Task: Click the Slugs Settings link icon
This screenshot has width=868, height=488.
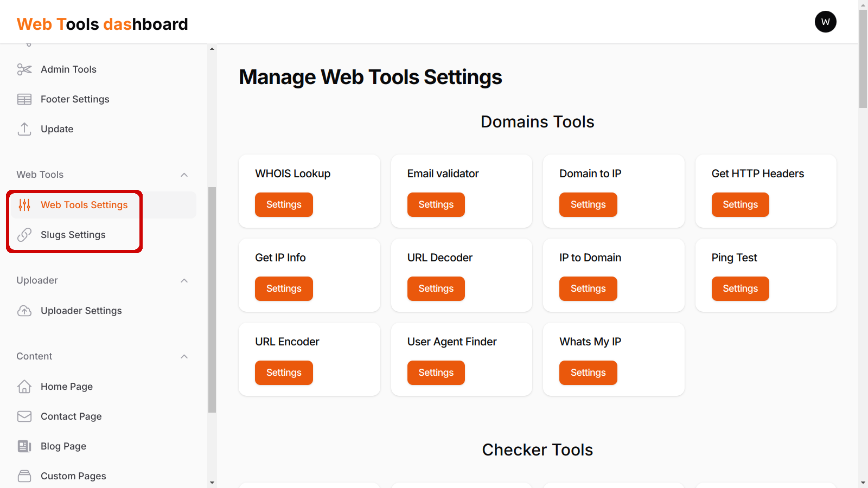Action: 24,235
